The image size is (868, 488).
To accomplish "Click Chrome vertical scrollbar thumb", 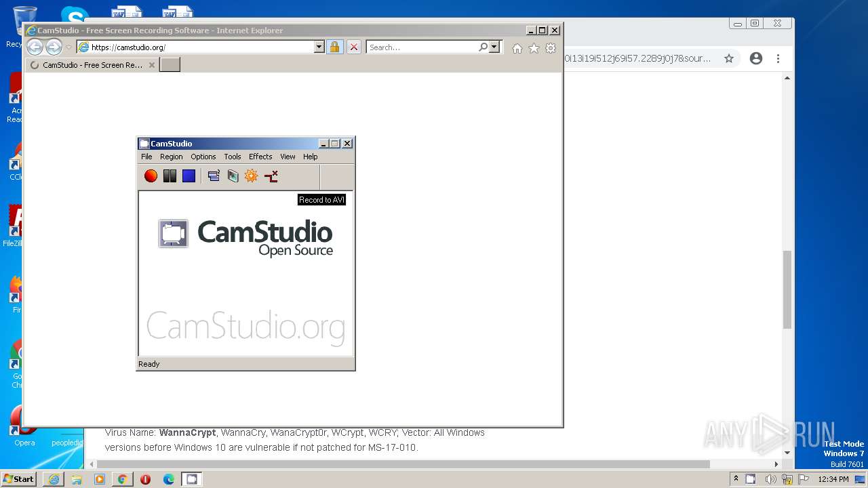I will pyautogui.click(x=787, y=289).
